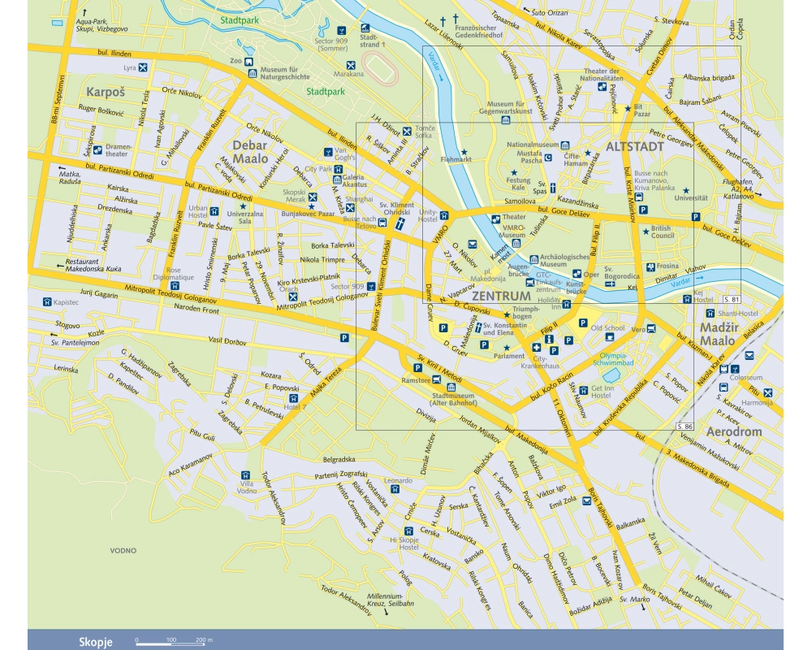
Task: Select the Dramentheater theater mask icon
Action: (97, 148)
